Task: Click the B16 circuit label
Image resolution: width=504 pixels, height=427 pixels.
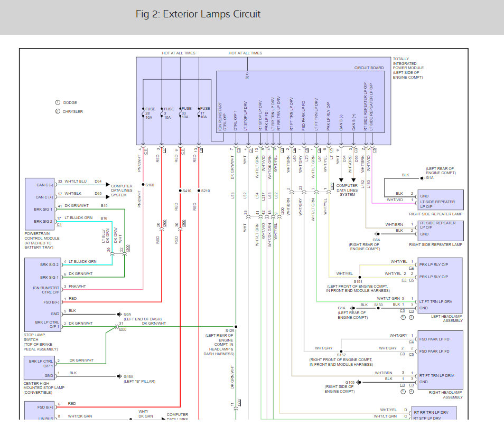Action: click(x=104, y=219)
